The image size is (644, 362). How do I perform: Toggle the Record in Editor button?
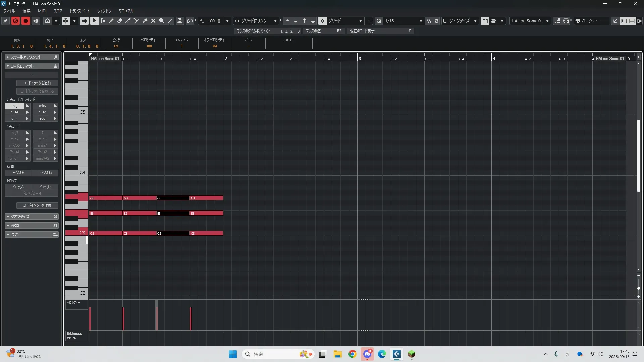[25, 21]
